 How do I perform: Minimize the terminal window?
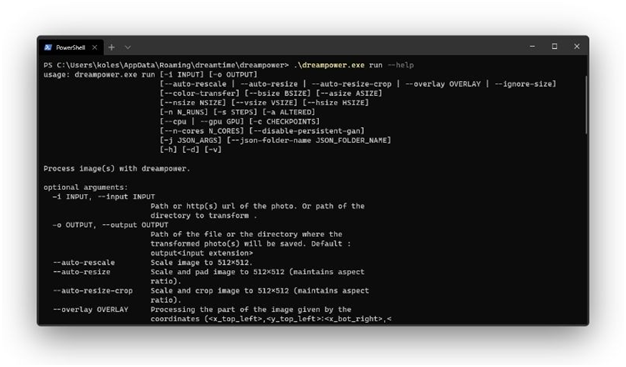(532, 47)
